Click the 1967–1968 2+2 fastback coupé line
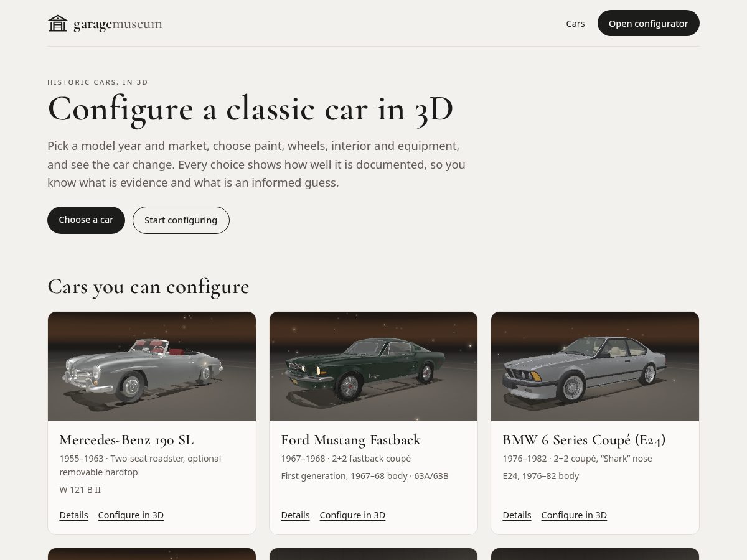This screenshot has height=560, width=747. (x=345, y=459)
